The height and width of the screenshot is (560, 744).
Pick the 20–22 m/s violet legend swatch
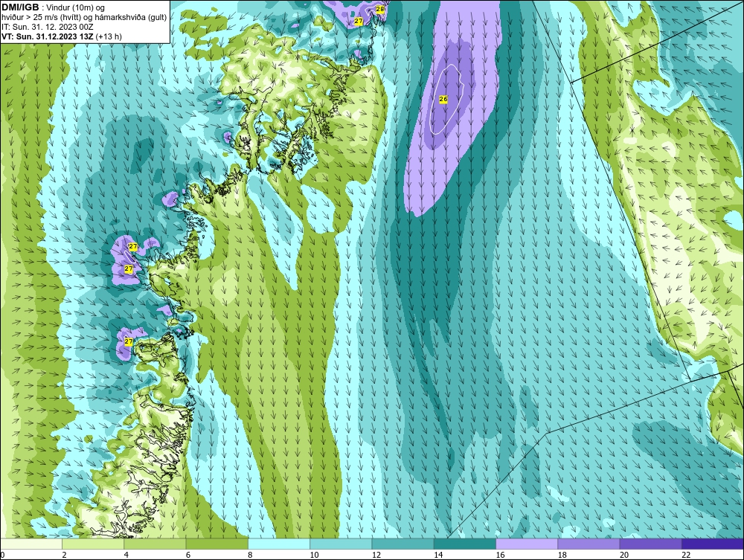[x=650, y=544]
